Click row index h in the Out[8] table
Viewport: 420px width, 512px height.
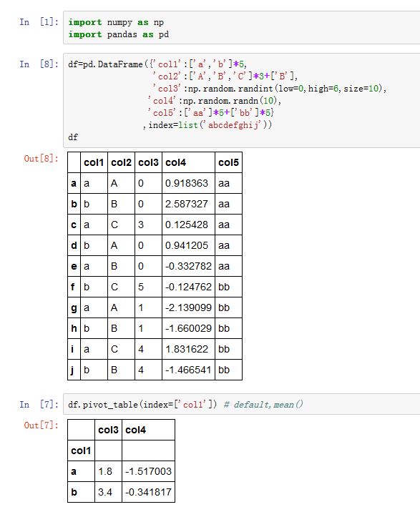point(74,328)
